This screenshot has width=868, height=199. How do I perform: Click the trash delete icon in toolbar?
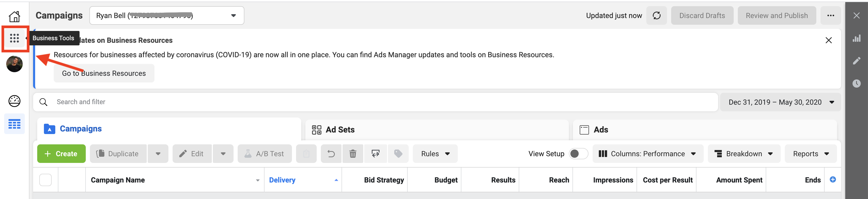pyautogui.click(x=352, y=154)
